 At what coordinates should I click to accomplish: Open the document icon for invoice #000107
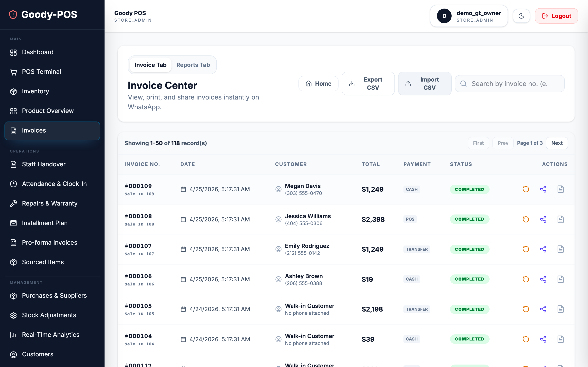coord(561,249)
